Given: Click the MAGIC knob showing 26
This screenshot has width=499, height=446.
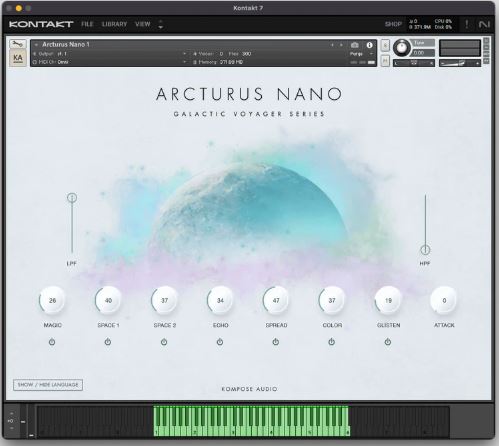Looking at the screenshot, I should [x=52, y=300].
